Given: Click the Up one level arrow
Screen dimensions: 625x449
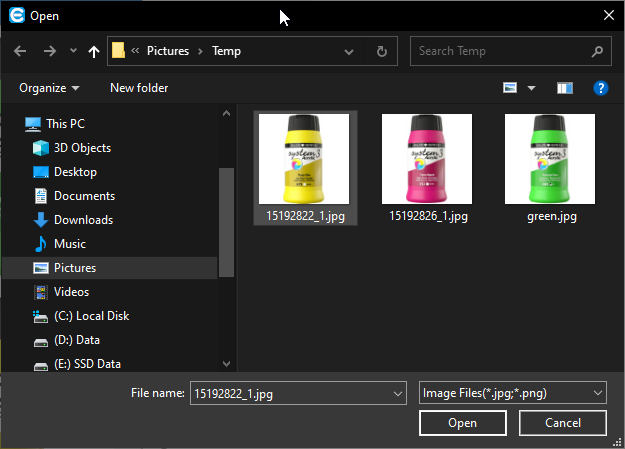Looking at the screenshot, I should click(x=94, y=51).
